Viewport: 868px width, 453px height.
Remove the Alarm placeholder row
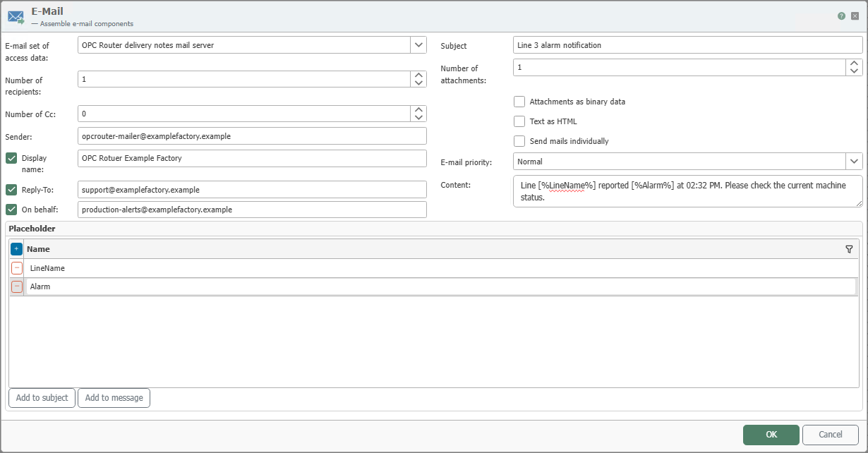tap(17, 286)
